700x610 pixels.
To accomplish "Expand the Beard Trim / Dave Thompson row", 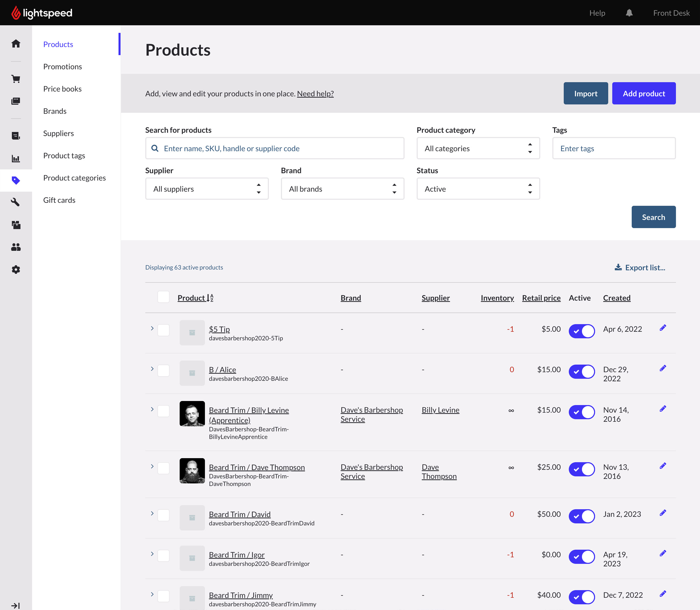I will pyautogui.click(x=152, y=466).
